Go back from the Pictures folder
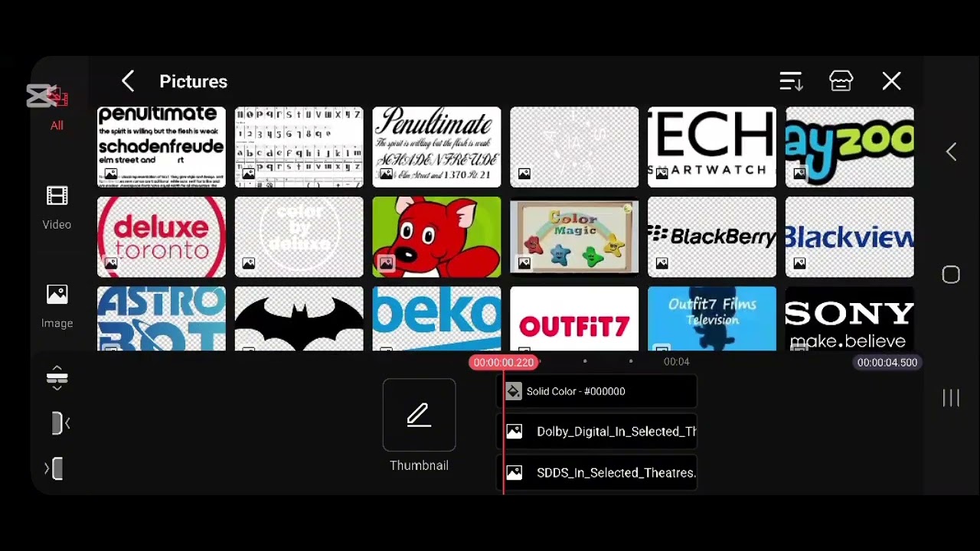This screenshot has height=551, width=980. point(128,81)
